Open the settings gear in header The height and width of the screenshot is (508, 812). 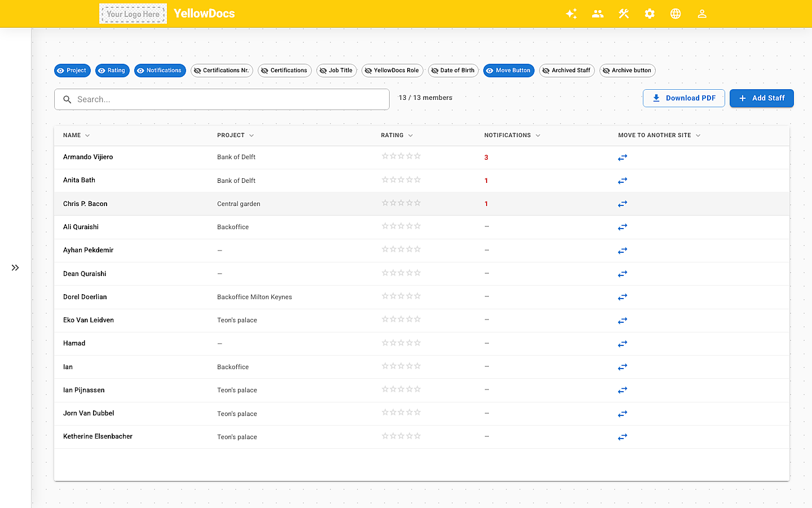[650, 14]
